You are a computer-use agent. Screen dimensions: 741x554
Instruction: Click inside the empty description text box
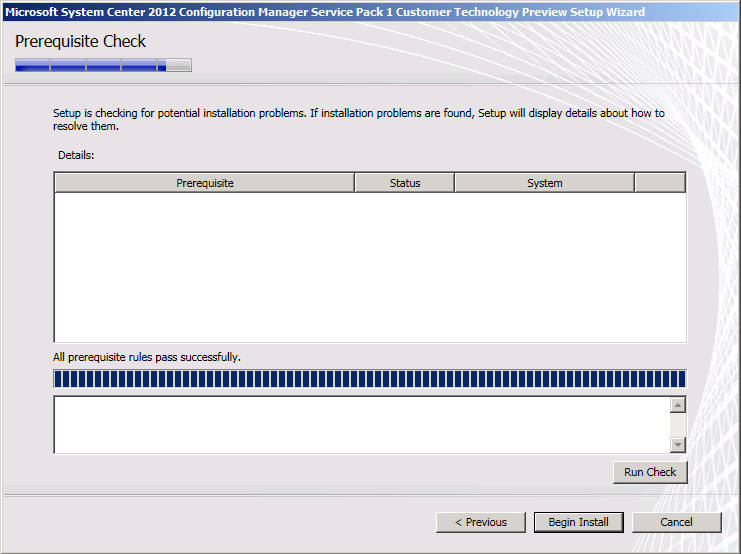click(362, 425)
